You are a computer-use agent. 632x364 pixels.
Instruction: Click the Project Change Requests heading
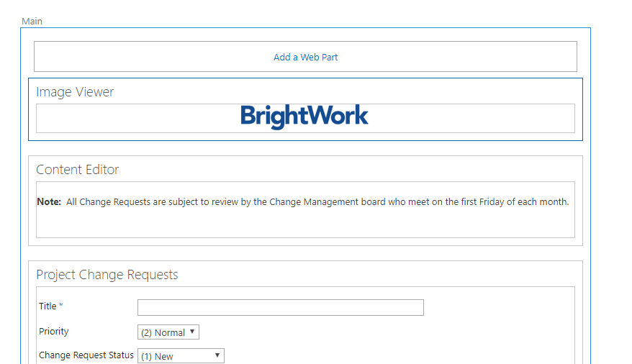point(107,275)
